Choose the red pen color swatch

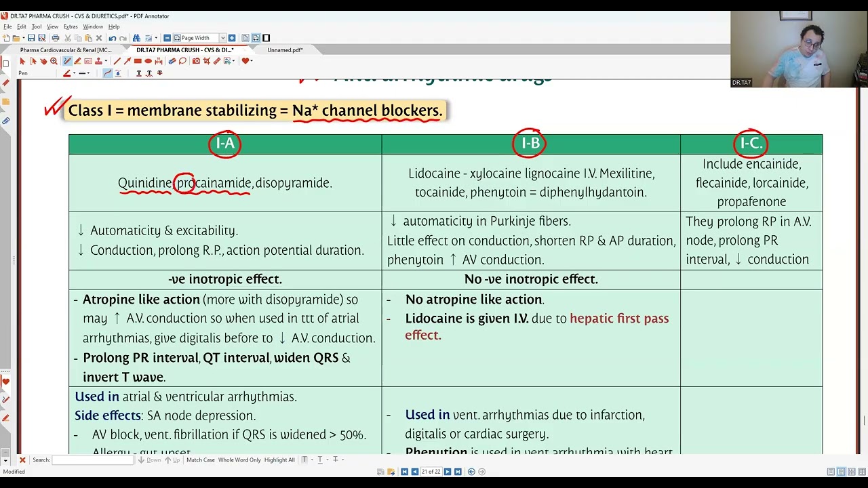pos(67,73)
